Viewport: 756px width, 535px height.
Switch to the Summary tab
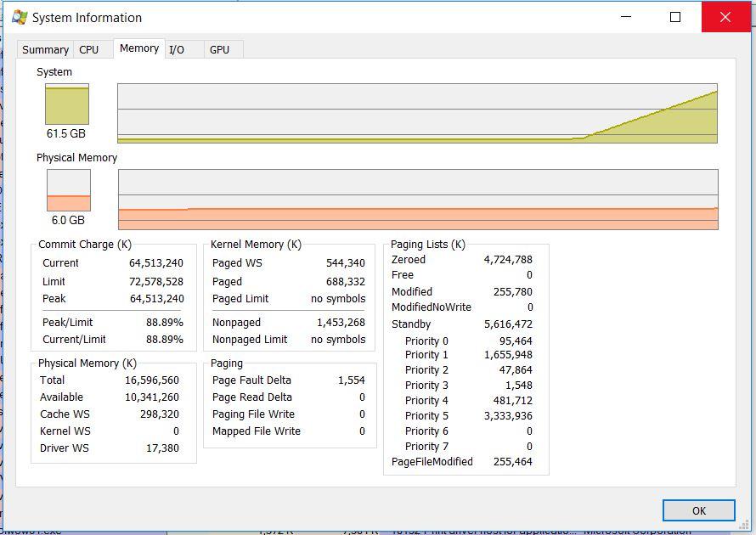pyautogui.click(x=45, y=50)
